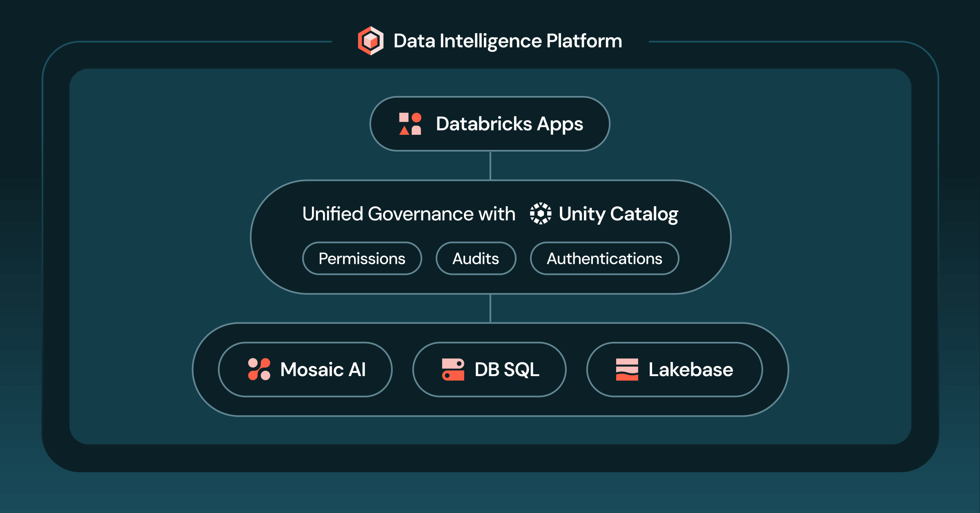Click the Data Intelligence Platform title
The width and height of the screenshot is (980, 513).
click(508, 41)
